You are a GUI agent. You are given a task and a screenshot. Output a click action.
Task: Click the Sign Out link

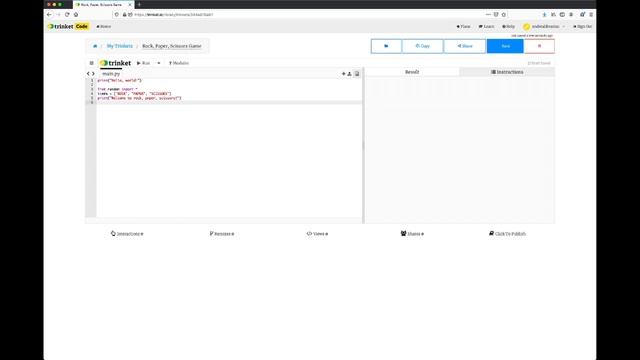[x=582, y=27]
